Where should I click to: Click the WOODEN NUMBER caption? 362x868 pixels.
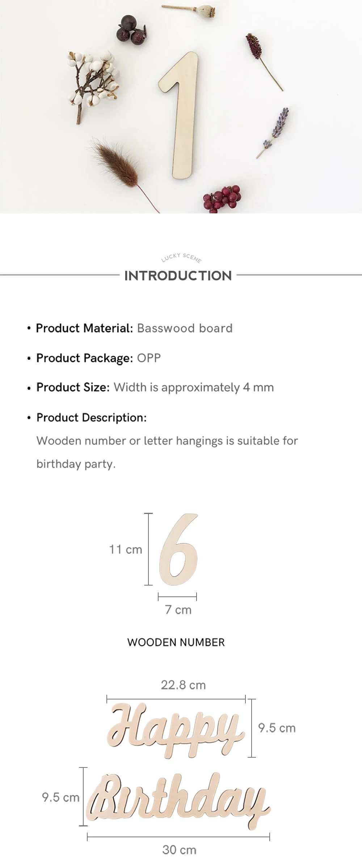(x=176, y=642)
